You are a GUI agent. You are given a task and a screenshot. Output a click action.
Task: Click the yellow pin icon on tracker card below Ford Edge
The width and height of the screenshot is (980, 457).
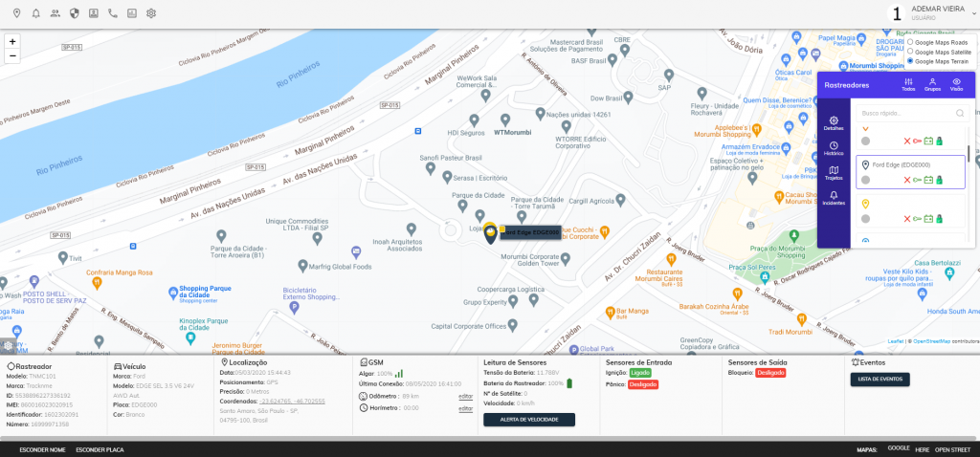[x=865, y=205]
